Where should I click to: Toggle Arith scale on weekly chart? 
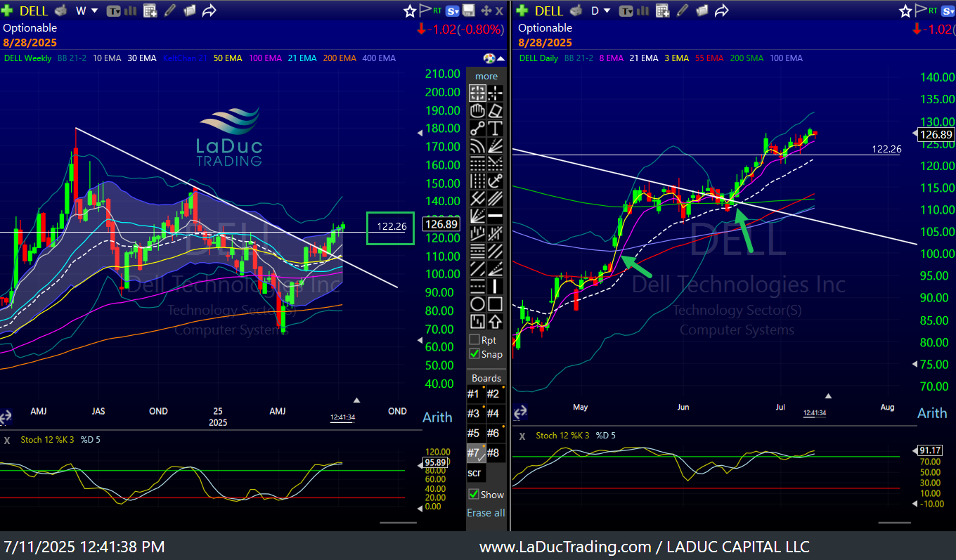click(437, 417)
